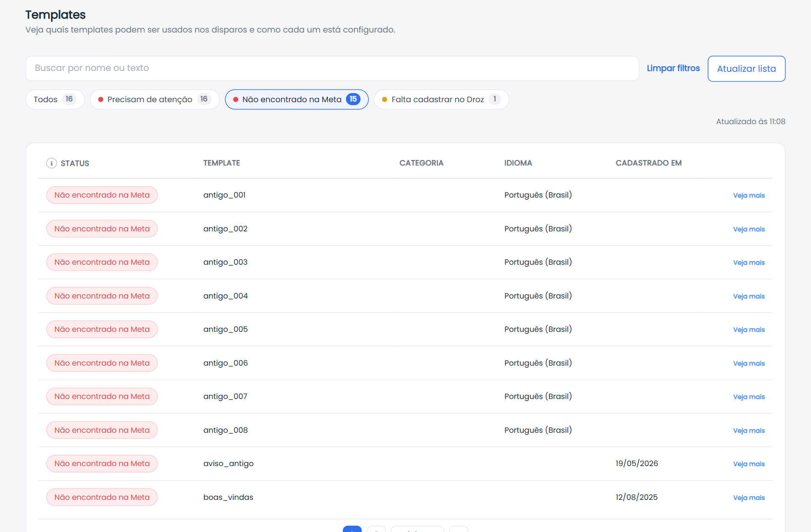
Task: Click the STATUS column header text
Action: click(x=75, y=163)
